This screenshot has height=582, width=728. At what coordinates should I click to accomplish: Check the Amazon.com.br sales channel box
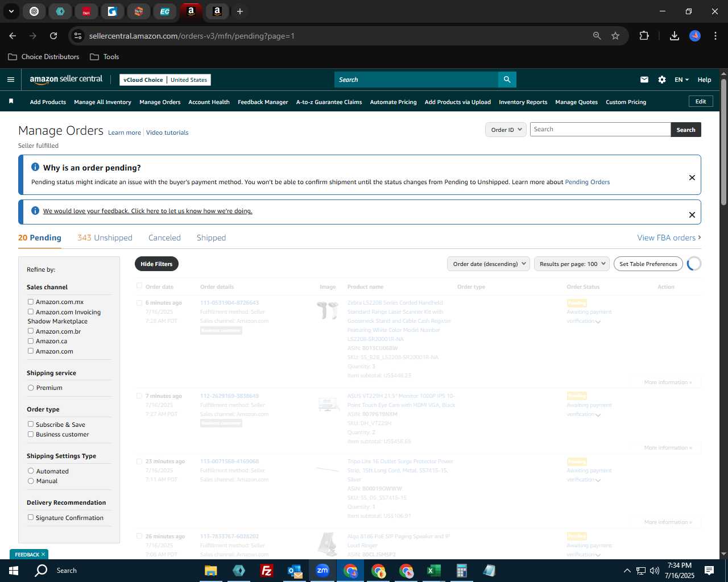coord(31,331)
